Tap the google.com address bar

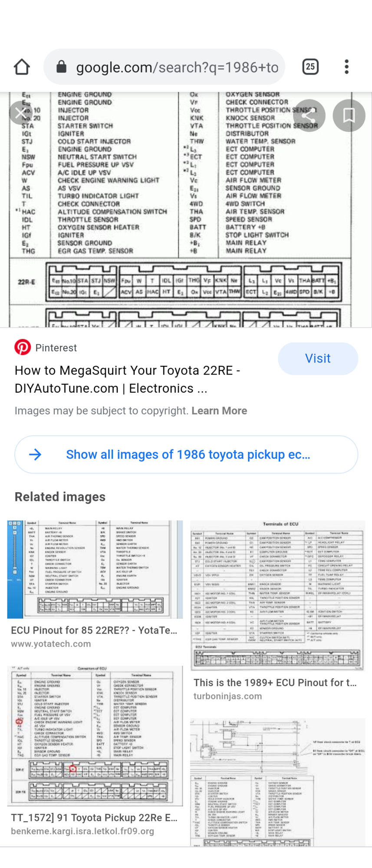tap(174, 67)
